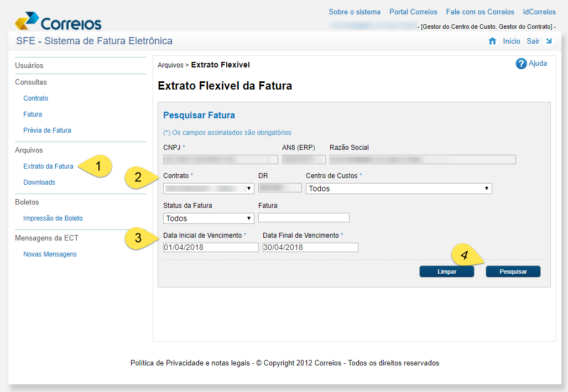Click the Pesquisar button
Viewport: 568px width, 392px height.
pyautogui.click(x=513, y=271)
